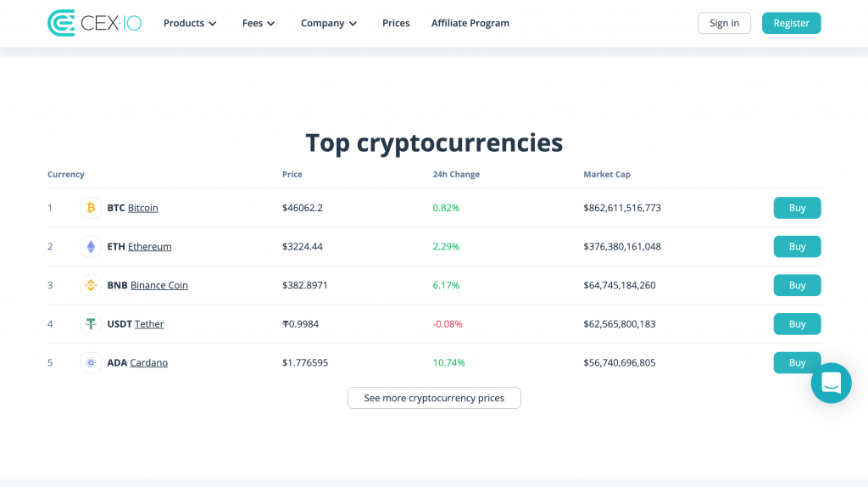Click See more cryptocurrency prices

(x=434, y=398)
